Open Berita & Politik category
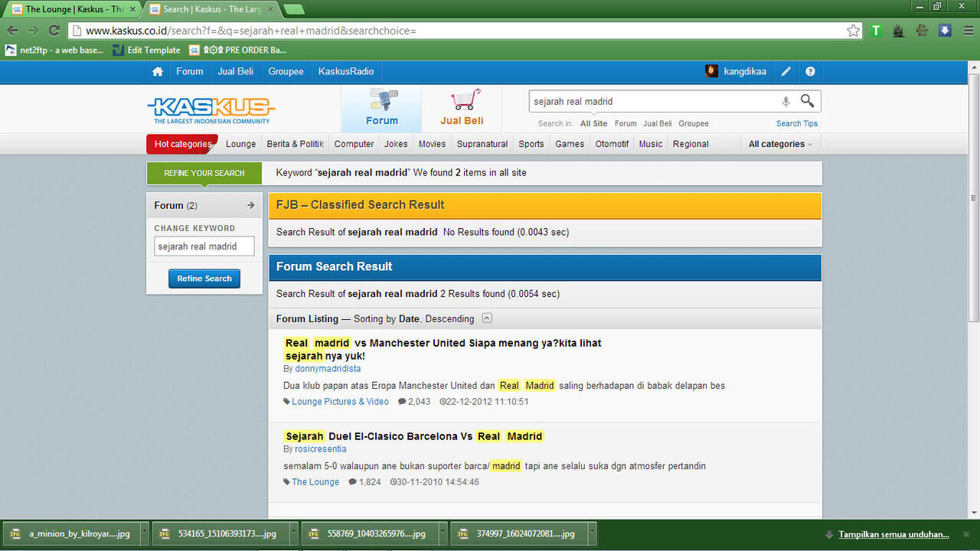980x551 pixels. click(296, 144)
